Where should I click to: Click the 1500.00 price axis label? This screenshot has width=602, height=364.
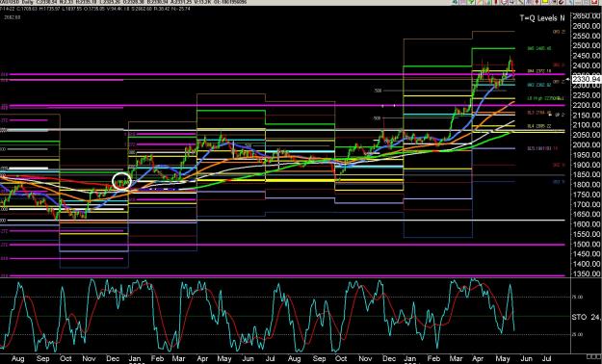click(x=586, y=245)
